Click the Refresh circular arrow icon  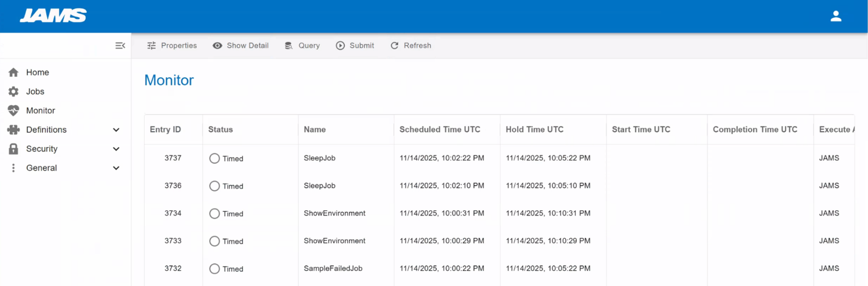pos(394,46)
